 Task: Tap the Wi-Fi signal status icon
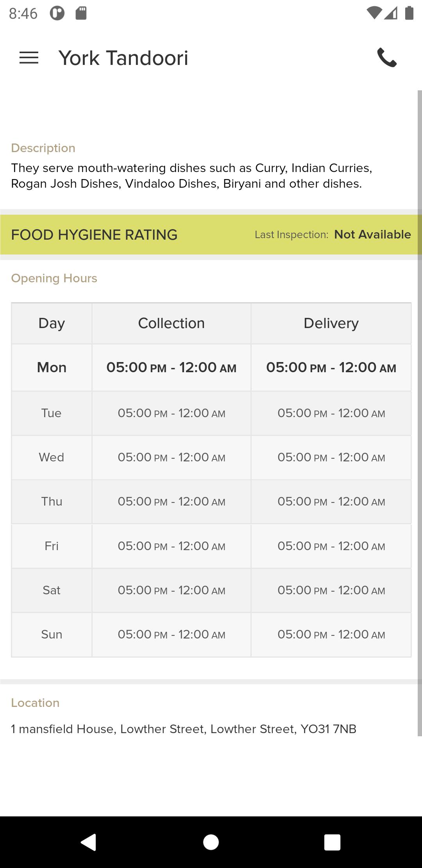pyautogui.click(x=374, y=13)
